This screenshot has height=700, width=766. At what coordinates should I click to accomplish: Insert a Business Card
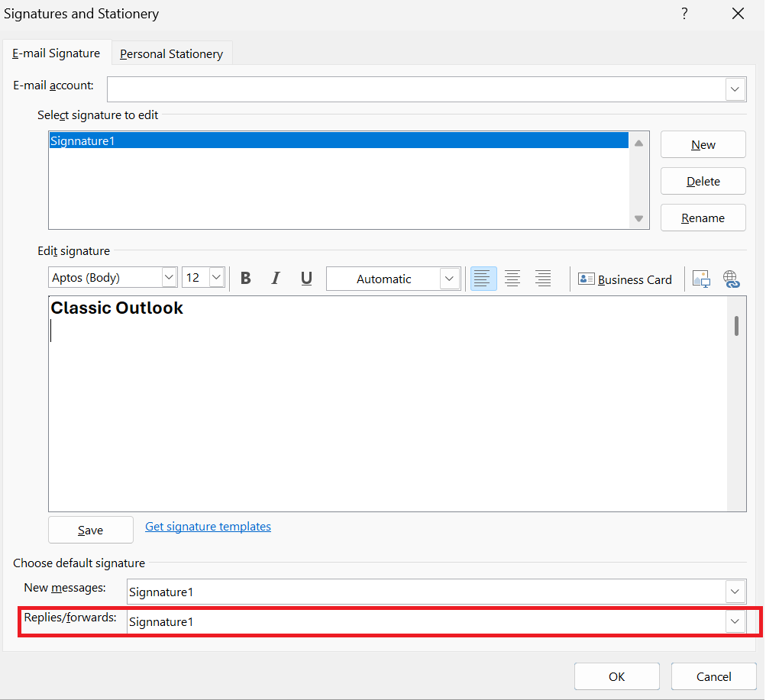pyautogui.click(x=625, y=279)
